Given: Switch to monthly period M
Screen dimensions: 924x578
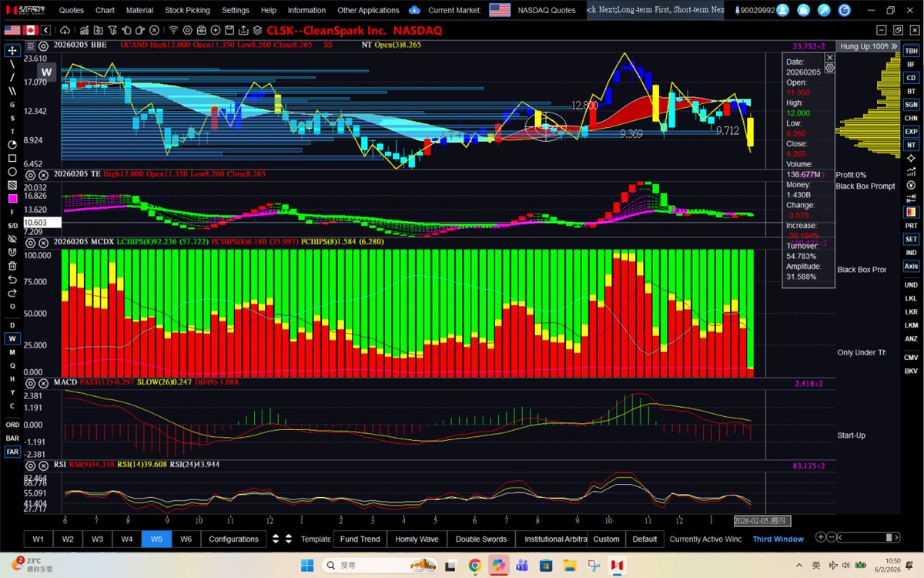Looking at the screenshot, I should click(12, 352).
